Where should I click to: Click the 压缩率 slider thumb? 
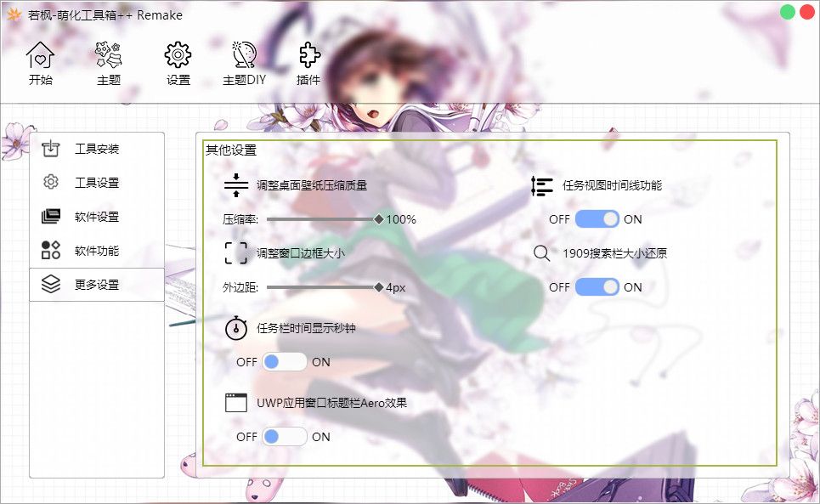coord(379,219)
